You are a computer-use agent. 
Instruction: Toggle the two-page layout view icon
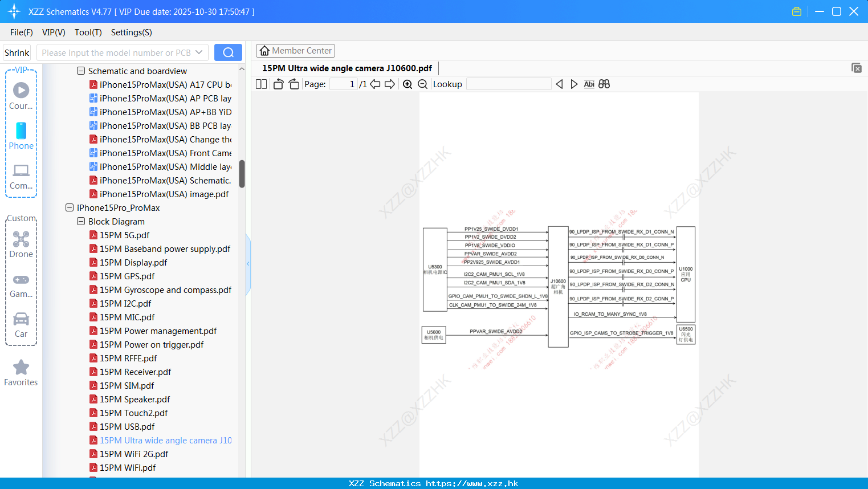(x=261, y=84)
